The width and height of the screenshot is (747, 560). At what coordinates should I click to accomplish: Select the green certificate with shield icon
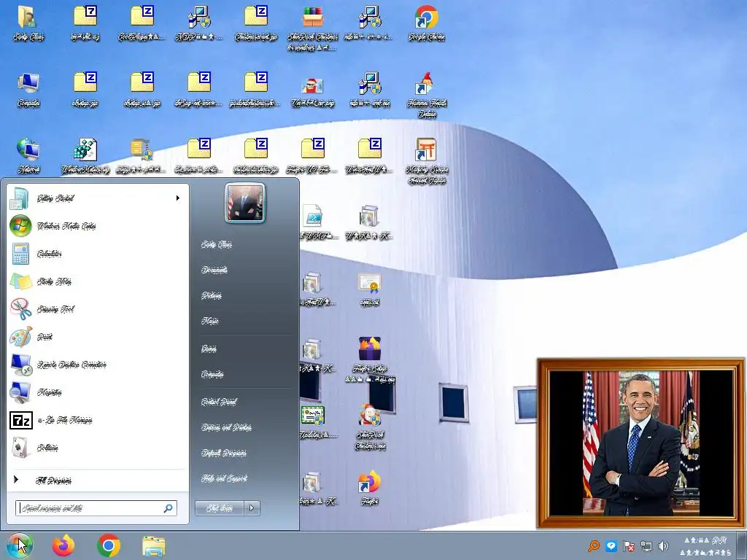tap(313, 421)
